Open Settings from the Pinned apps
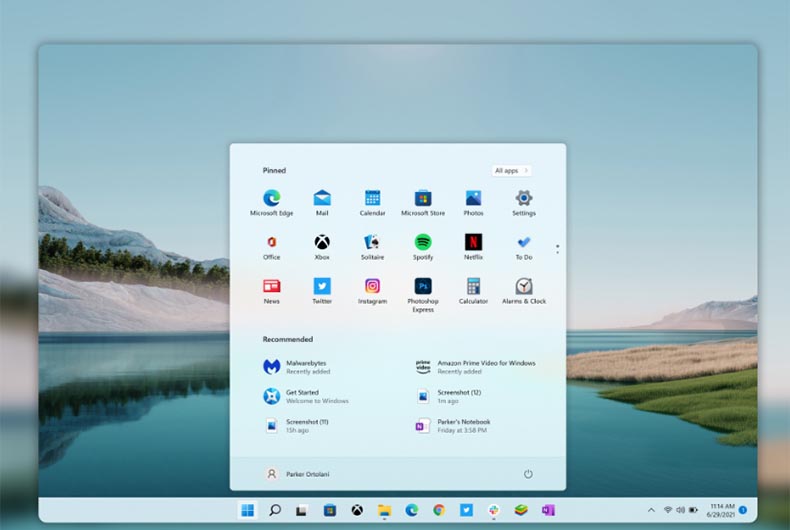 [524, 203]
